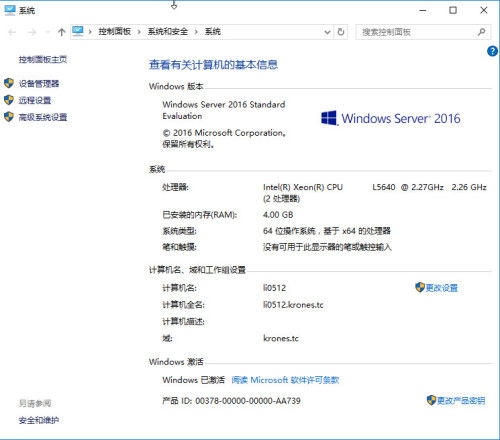Click the Windows Server 2016 logo
Viewport: 500px width, 440px height.
pos(391,118)
